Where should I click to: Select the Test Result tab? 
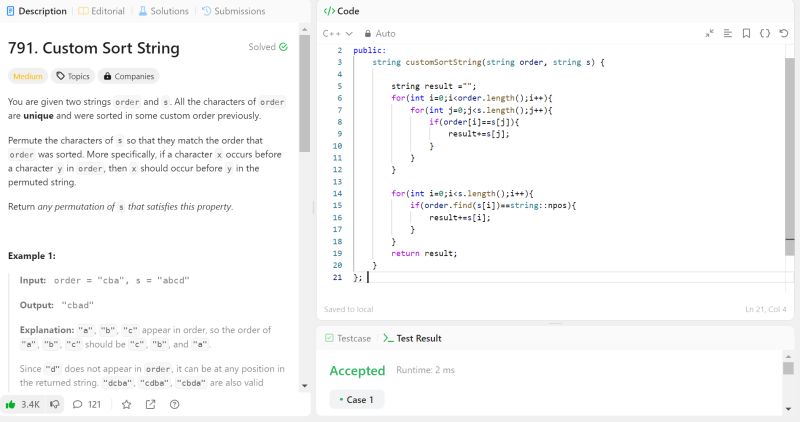[412, 338]
